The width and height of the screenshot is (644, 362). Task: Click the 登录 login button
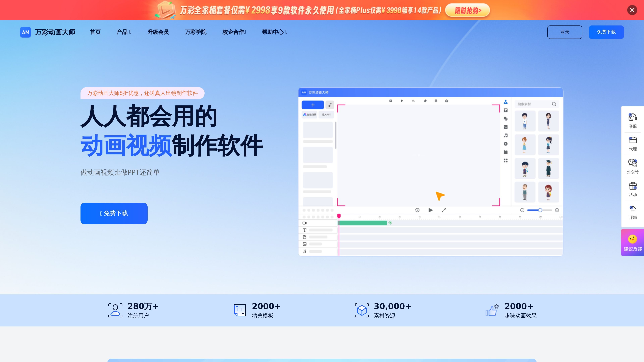point(565,32)
